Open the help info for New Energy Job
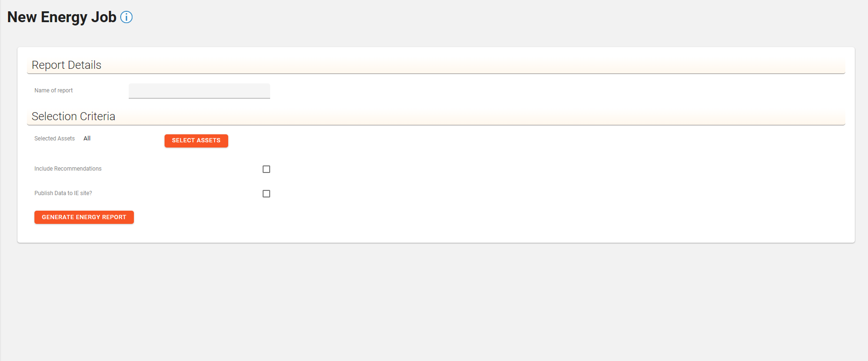The width and height of the screenshot is (868, 361). click(126, 17)
